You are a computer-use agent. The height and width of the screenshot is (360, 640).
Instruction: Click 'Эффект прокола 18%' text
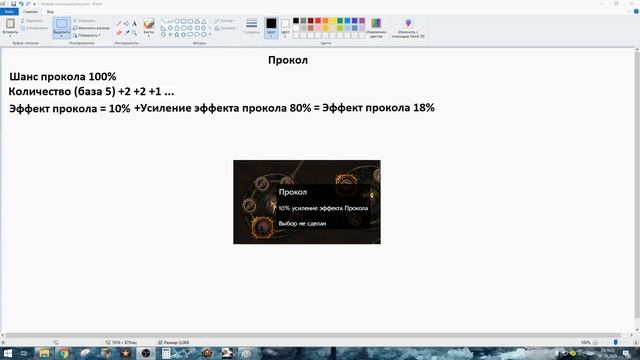(x=378, y=108)
